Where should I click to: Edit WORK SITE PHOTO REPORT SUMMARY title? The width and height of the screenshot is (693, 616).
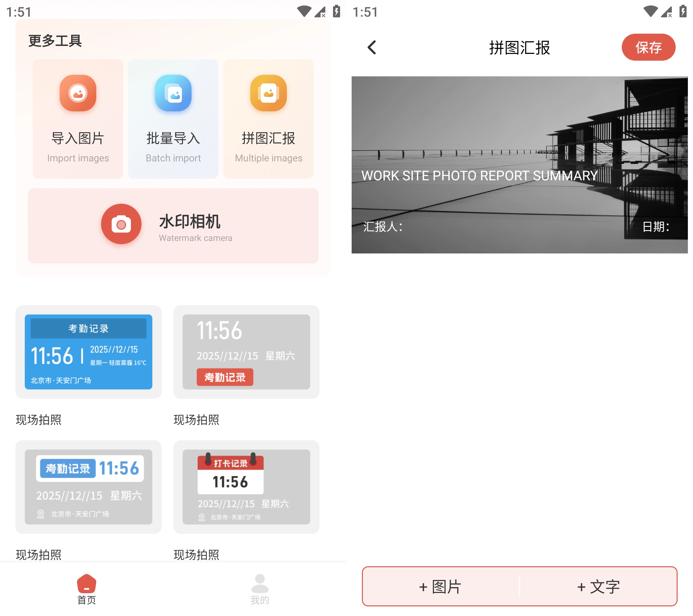pyautogui.click(x=479, y=175)
